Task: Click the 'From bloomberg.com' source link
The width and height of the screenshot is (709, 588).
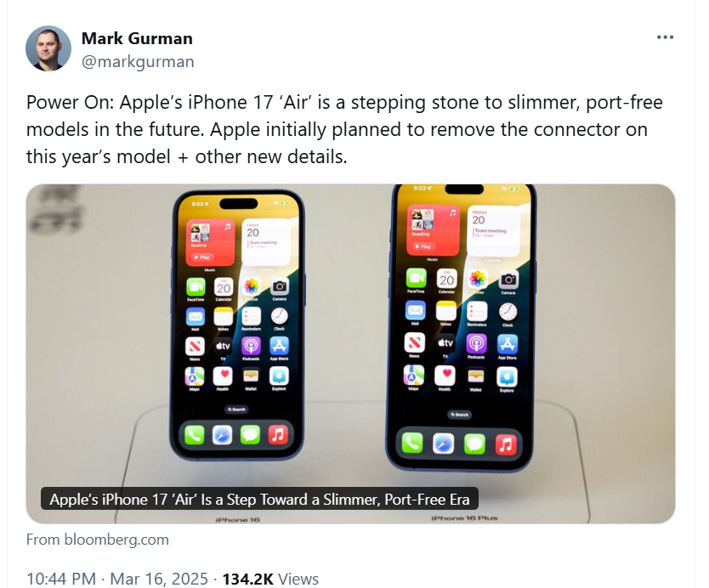Action: coord(97,540)
